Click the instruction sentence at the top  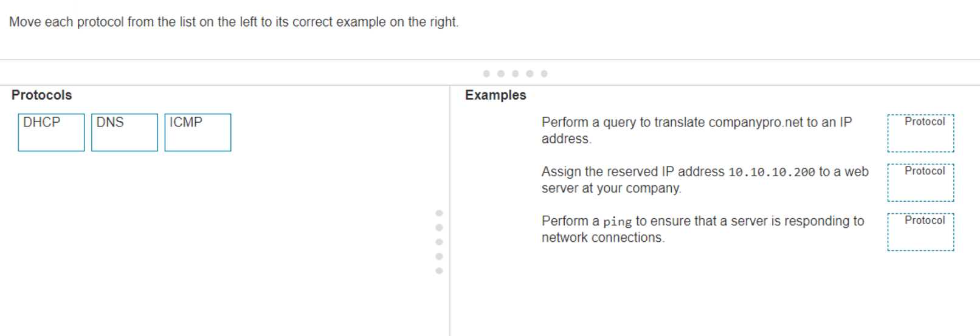point(233,22)
